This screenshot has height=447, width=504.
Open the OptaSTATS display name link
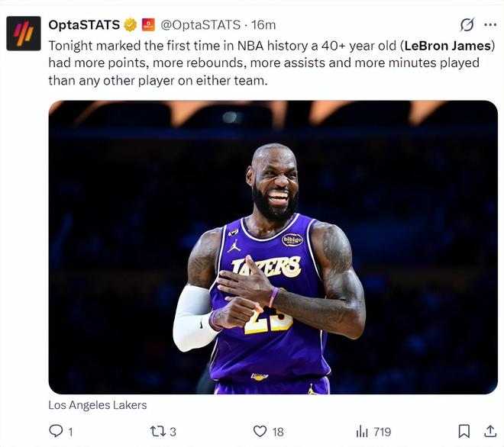coord(84,25)
